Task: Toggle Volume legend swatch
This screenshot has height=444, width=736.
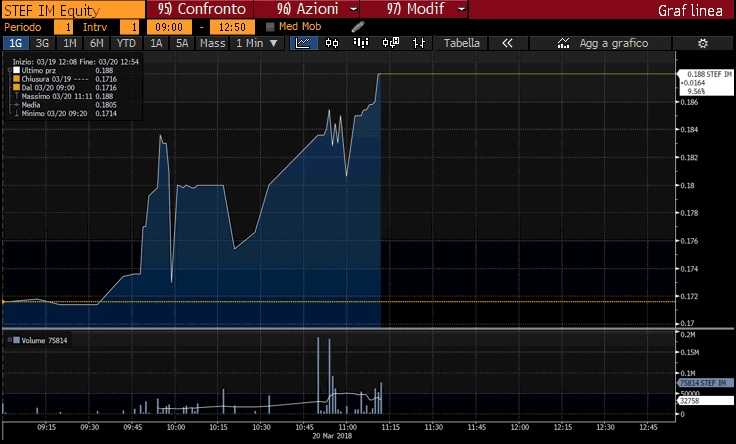Action: pos(16,340)
